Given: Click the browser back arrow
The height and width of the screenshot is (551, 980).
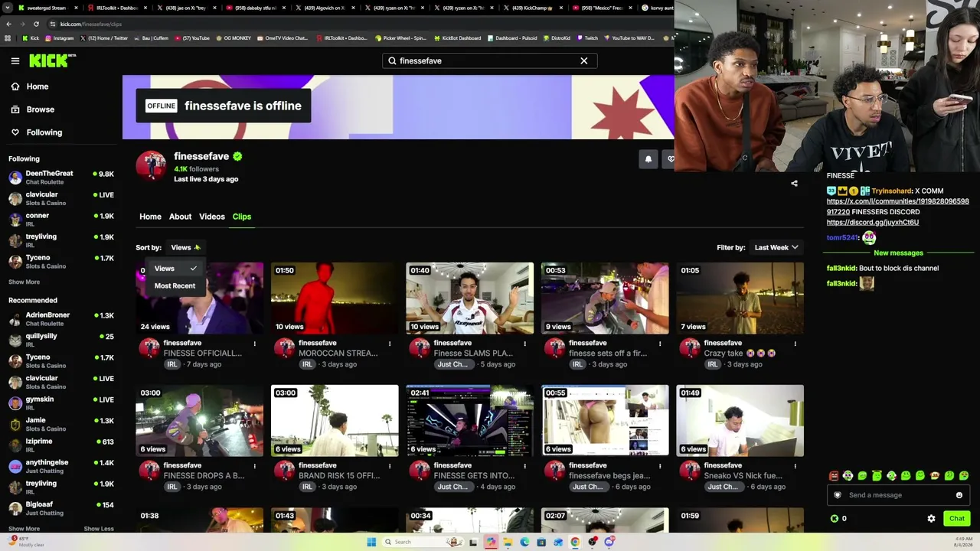Looking at the screenshot, I should pyautogui.click(x=8, y=24).
